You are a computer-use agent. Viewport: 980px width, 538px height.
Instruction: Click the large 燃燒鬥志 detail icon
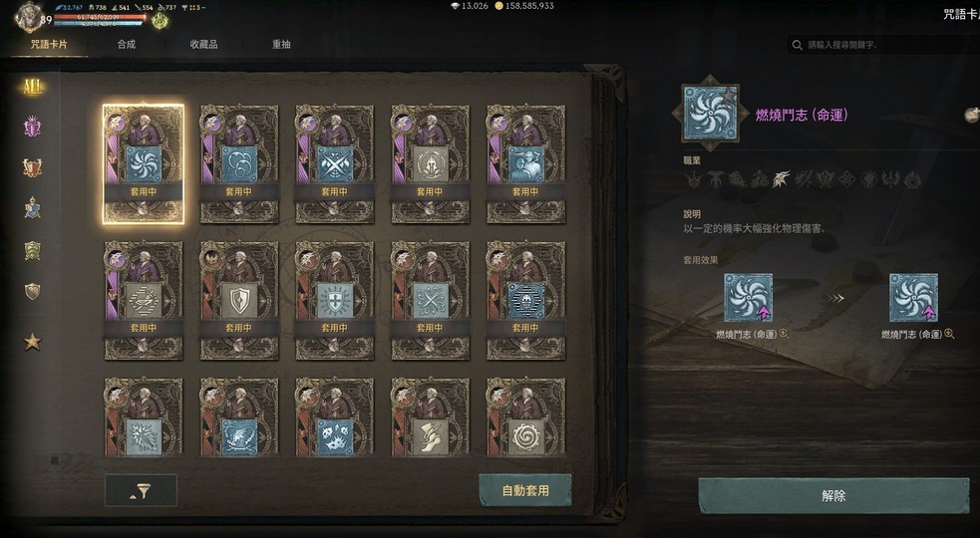click(710, 114)
